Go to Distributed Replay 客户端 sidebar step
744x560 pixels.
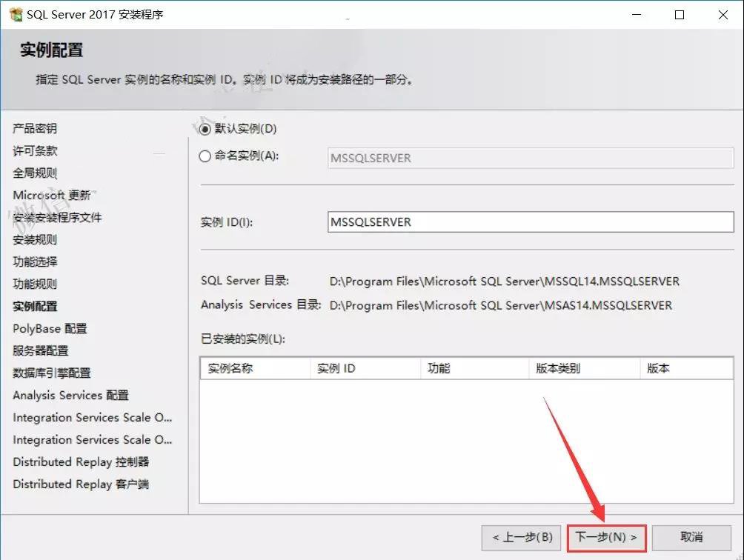[81, 484]
